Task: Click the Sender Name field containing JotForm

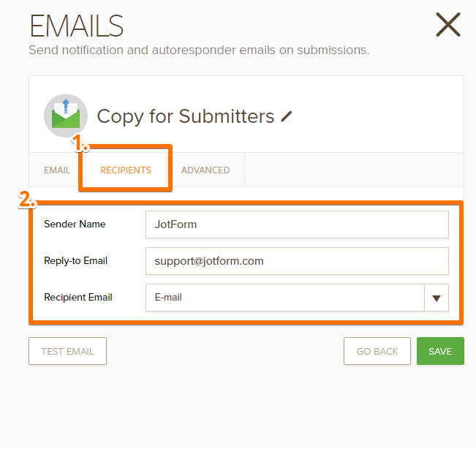Action: click(x=296, y=224)
